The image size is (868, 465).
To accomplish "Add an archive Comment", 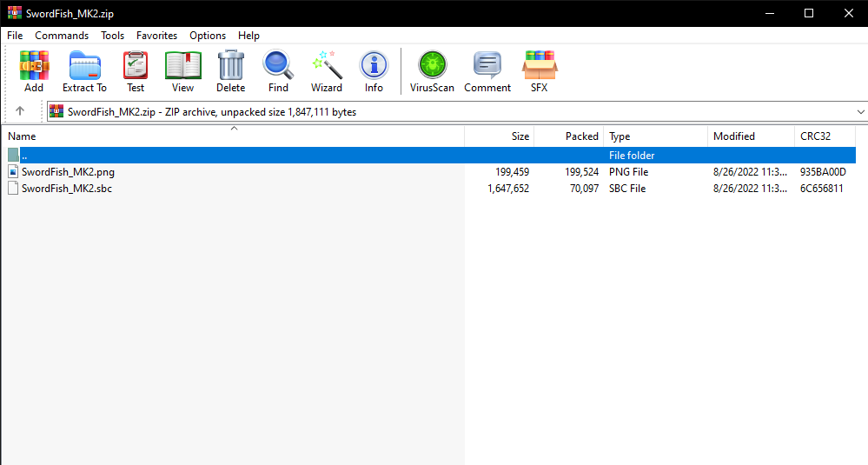I will click(x=487, y=71).
